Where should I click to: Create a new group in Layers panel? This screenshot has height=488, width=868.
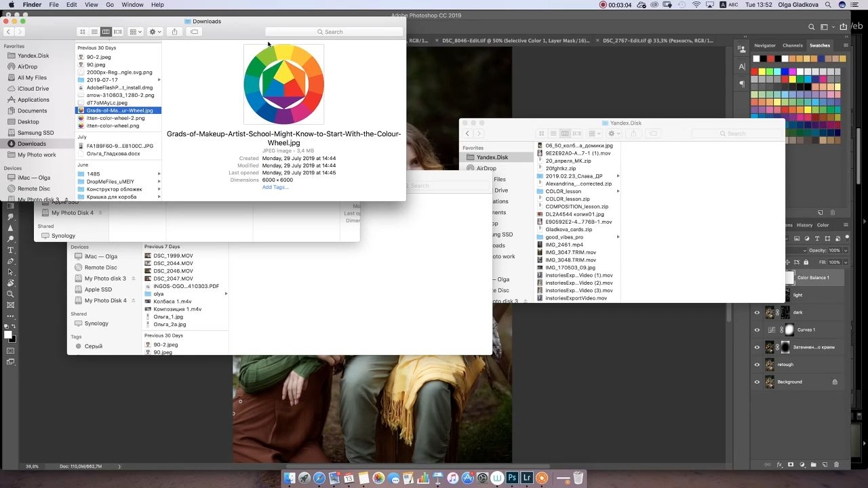click(814, 465)
